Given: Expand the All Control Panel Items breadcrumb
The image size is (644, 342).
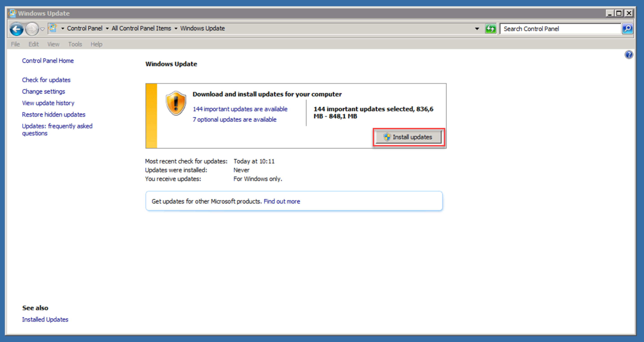Looking at the screenshot, I should click(176, 28).
